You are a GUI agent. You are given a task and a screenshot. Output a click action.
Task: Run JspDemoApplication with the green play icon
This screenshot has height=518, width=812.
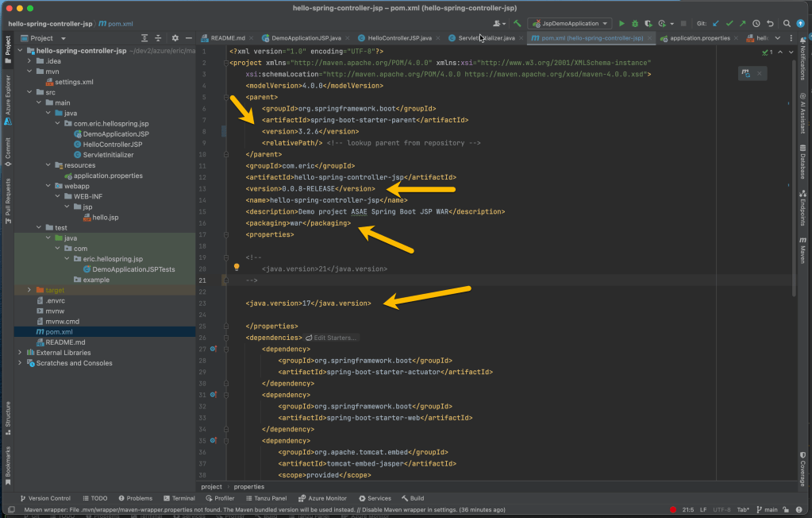(622, 24)
